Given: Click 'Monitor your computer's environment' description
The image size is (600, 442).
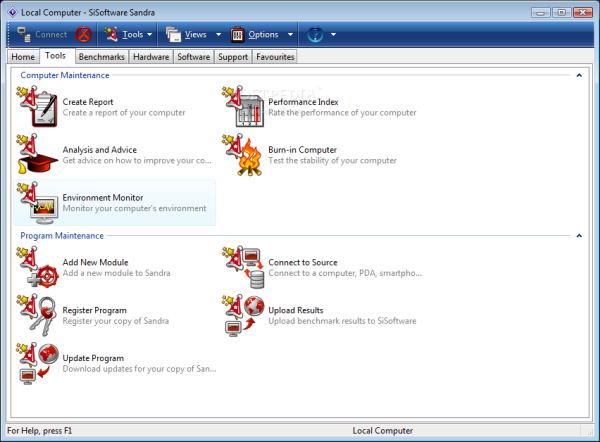Looking at the screenshot, I should [134, 208].
